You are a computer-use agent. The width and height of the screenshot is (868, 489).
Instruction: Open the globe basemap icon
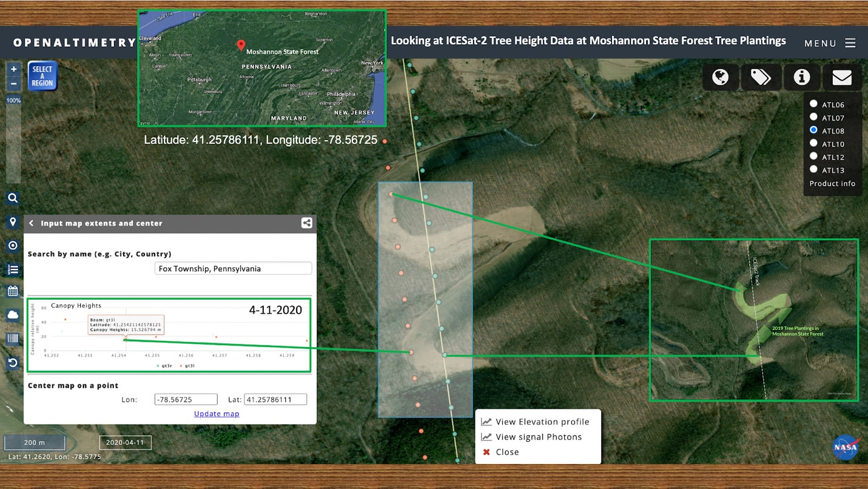[x=720, y=77]
